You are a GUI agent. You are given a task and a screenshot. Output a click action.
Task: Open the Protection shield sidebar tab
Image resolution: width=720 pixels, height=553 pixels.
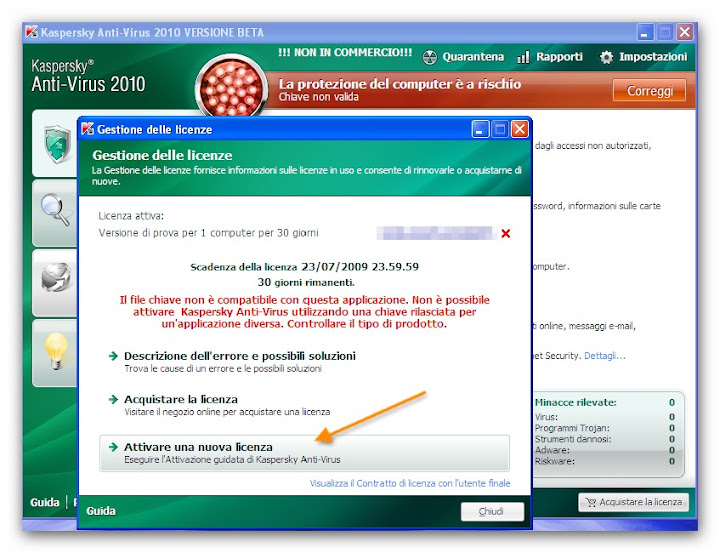56,143
